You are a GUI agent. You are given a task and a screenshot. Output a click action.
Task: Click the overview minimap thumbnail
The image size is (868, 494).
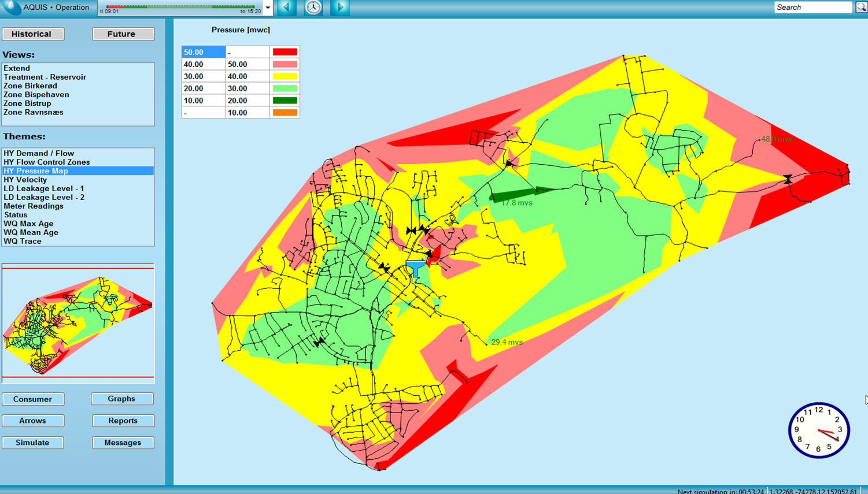pyautogui.click(x=78, y=323)
